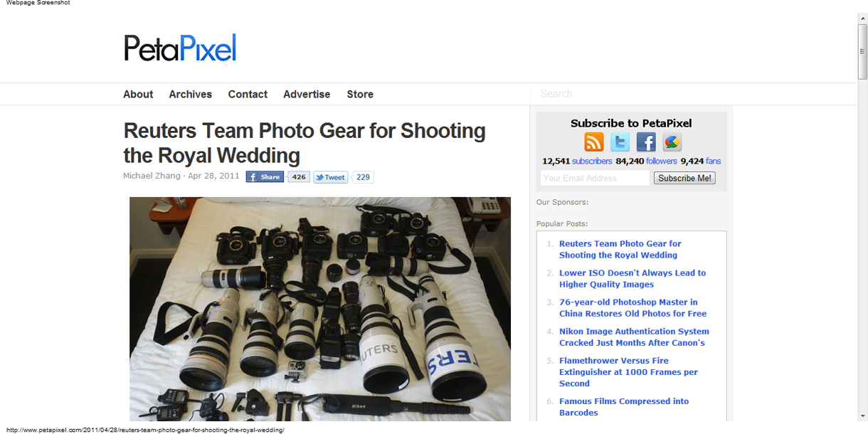Viewport: 868px width, 434px height.
Task: Tweet the article
Action: pyautogui.click(x=331, y=177)
